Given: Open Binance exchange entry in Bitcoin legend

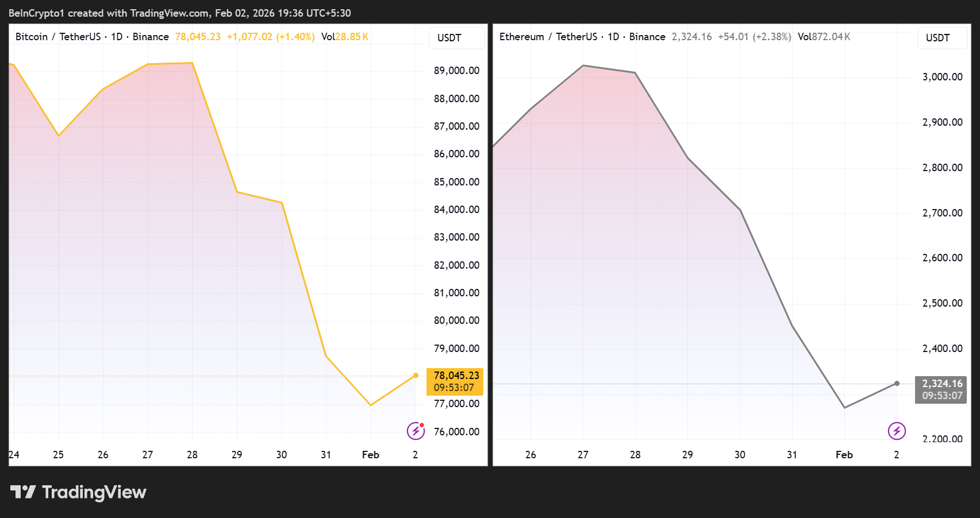Looking at the screenshot, I should [x=151, y=36].
